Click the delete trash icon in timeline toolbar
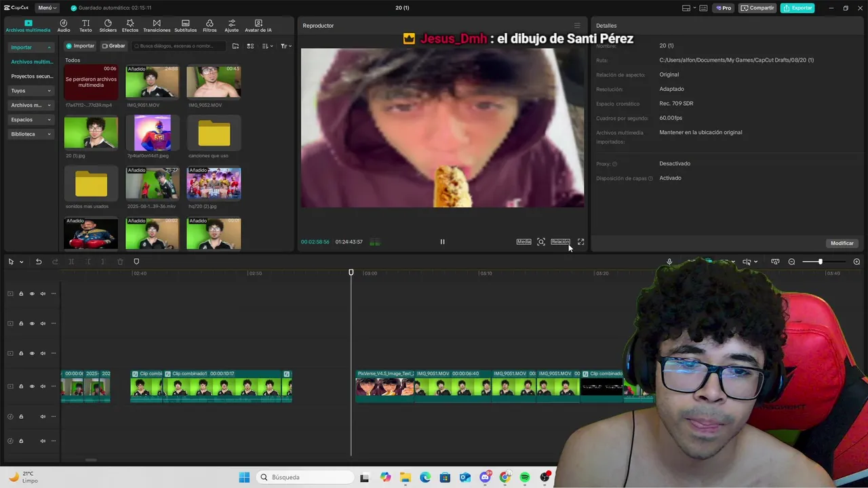The height and width of the screenshot is (488, 868). pos(120,262)
